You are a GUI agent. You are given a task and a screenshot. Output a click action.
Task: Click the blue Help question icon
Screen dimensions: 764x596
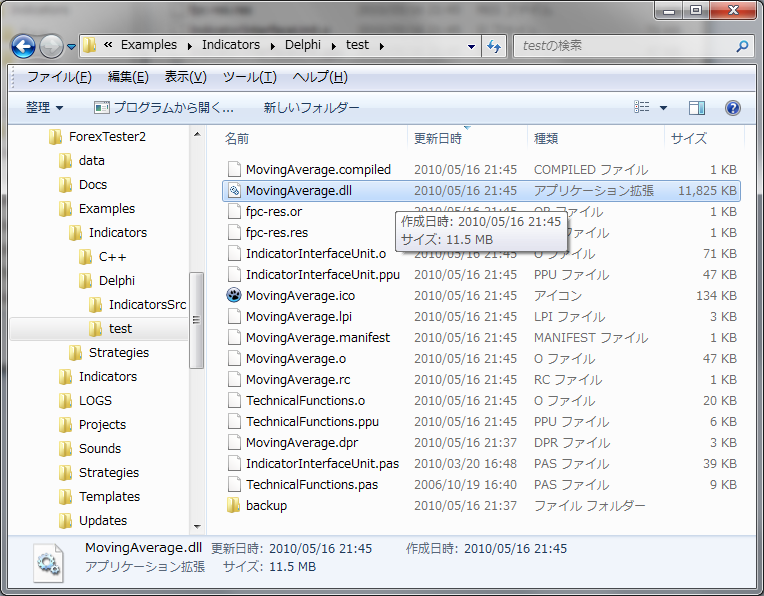click(x=732, y=107)
